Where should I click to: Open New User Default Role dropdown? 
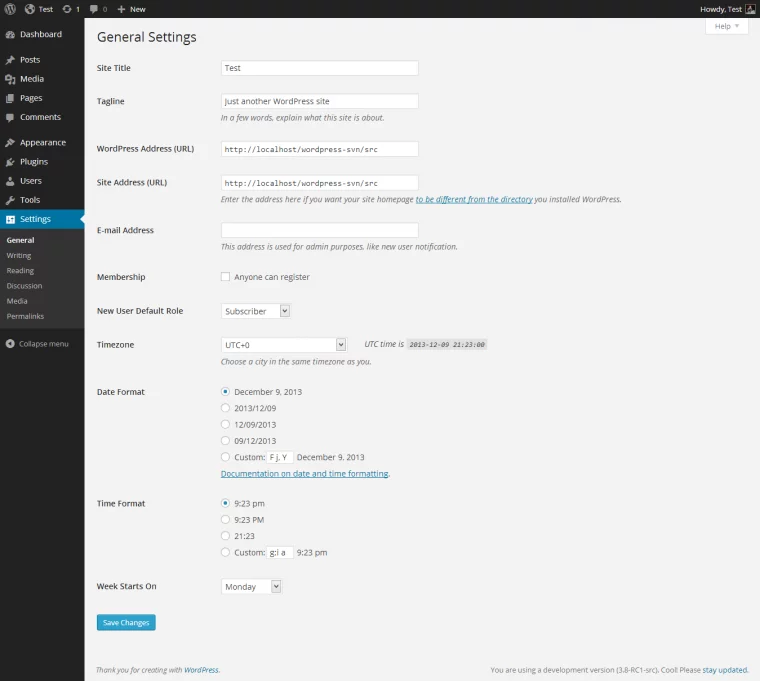(255, 311)
